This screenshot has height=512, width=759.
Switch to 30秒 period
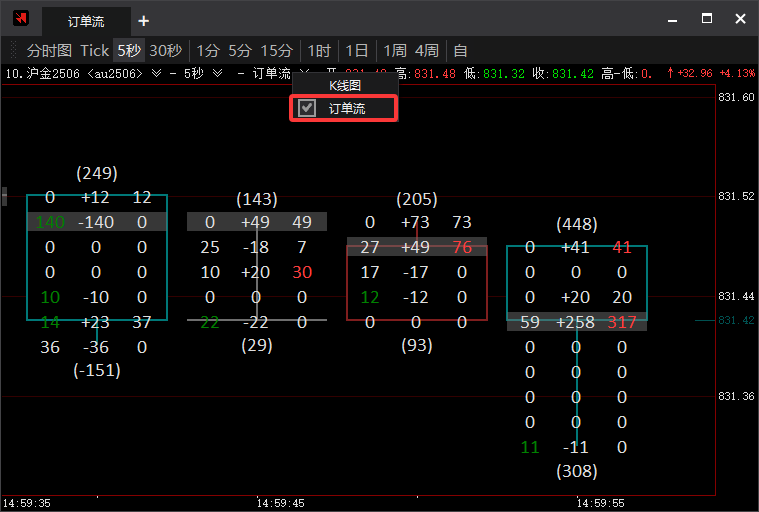point(166,50)
